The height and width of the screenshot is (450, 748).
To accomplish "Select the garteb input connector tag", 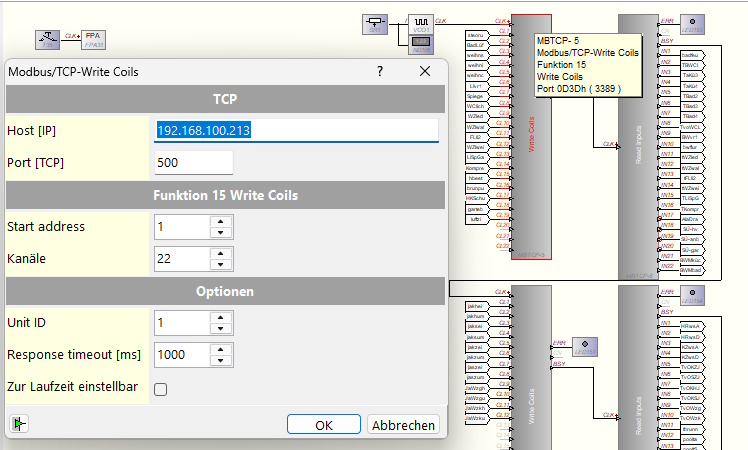I will click(x=477, y=209).
